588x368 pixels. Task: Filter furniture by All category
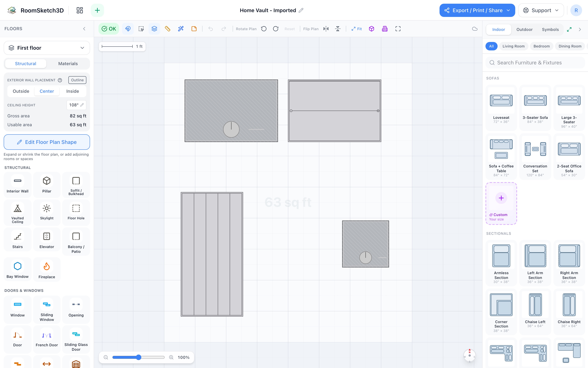[x=491, y=46]
